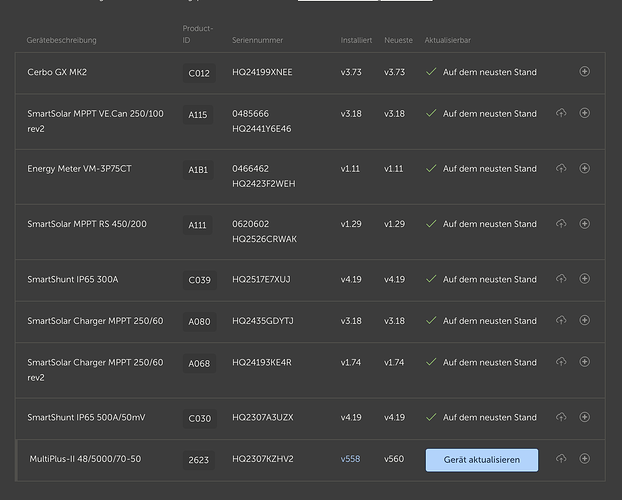Click the Gerät aktualisieren button

[482, 460]
